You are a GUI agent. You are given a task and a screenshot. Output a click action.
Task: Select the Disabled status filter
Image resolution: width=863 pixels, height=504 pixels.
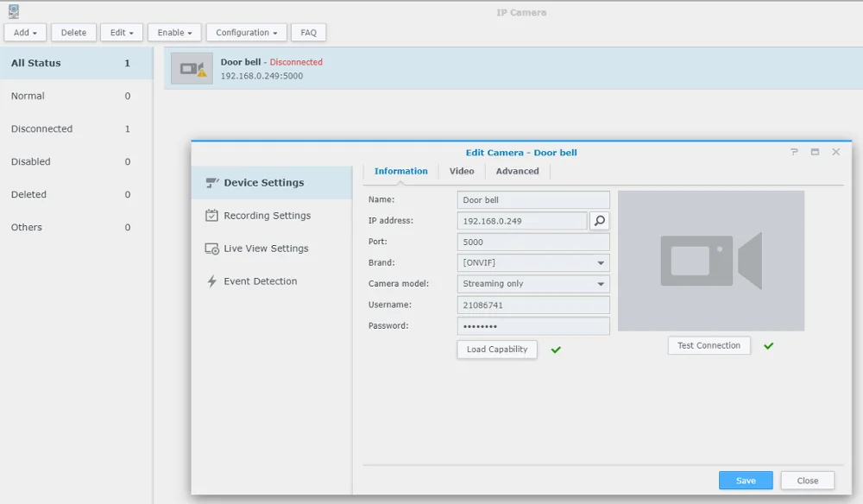(x=77, y=161)
